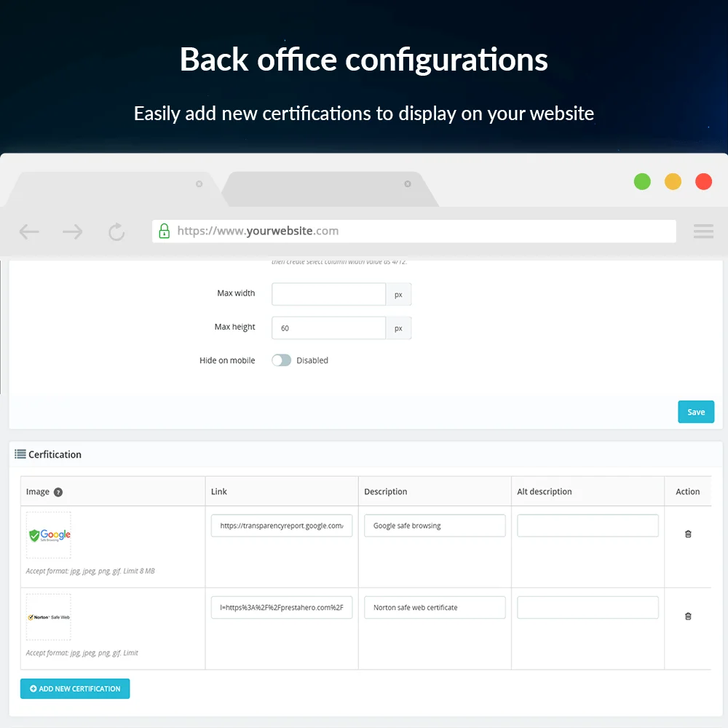
Task: Select the Google certification link field
Action: pyautogui.click(x=282, y=526)
